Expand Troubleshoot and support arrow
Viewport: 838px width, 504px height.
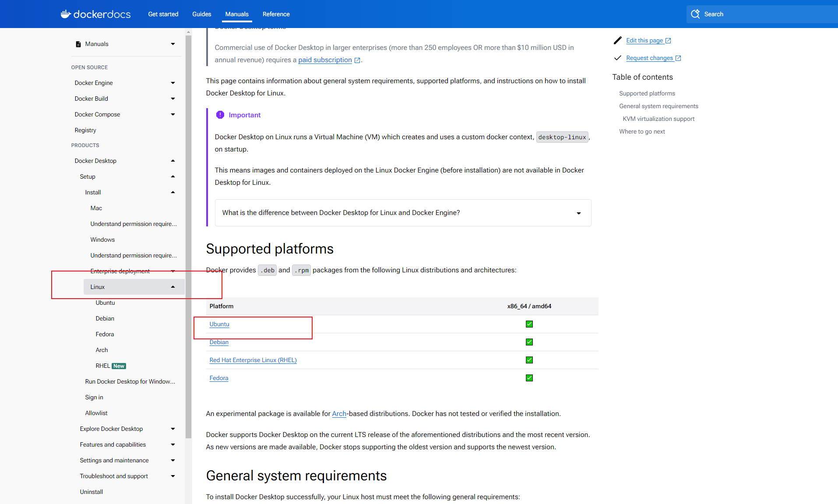(x=173, y=476)
